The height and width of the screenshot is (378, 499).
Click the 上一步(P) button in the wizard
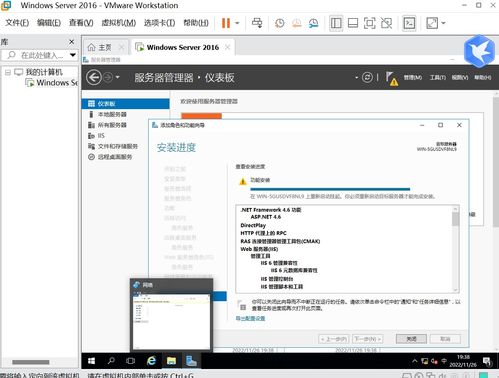pos(334,339)
